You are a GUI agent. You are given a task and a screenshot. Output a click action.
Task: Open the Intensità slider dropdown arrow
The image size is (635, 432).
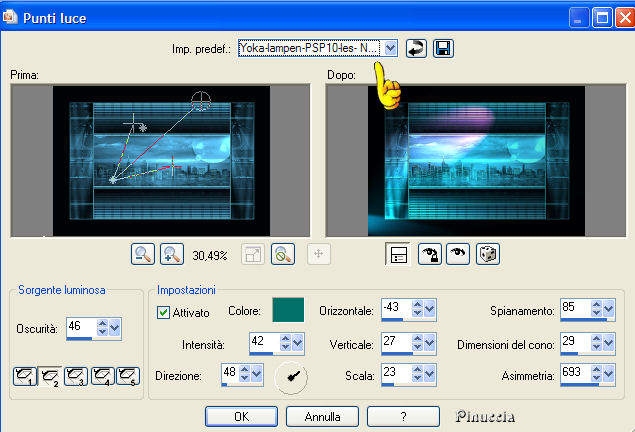[298, 343]
